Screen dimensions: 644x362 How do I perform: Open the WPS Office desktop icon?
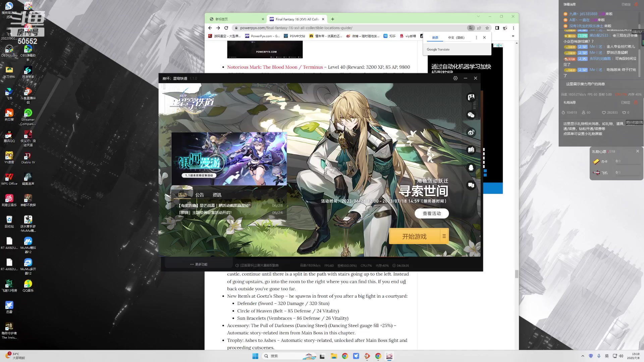point(9,179)
